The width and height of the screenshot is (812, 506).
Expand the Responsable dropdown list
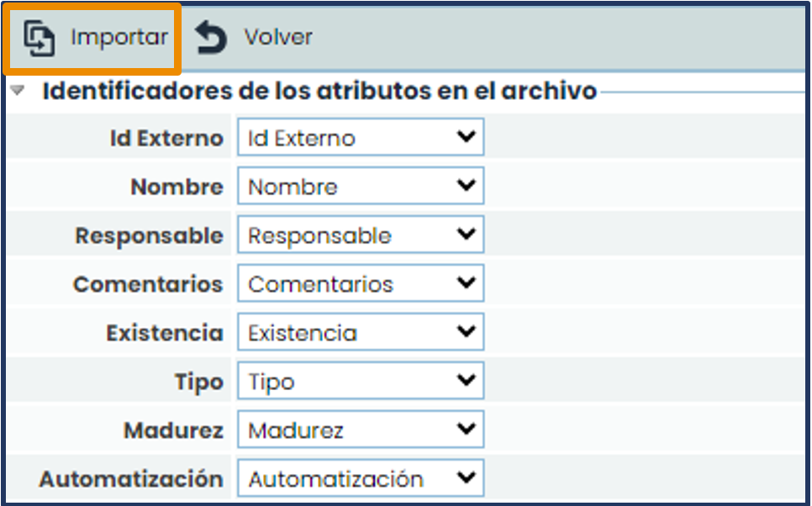pos(360,235)
